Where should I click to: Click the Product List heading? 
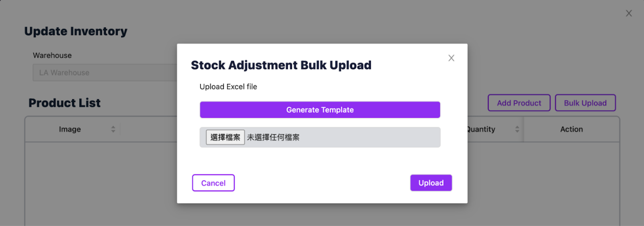[64, 103]
